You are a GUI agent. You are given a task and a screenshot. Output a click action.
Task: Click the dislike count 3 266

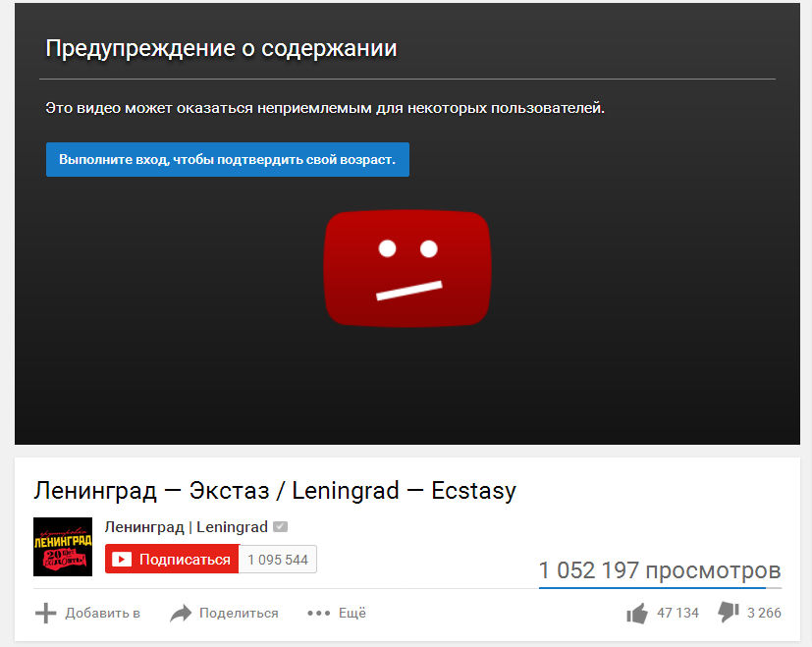coord(764,614)
